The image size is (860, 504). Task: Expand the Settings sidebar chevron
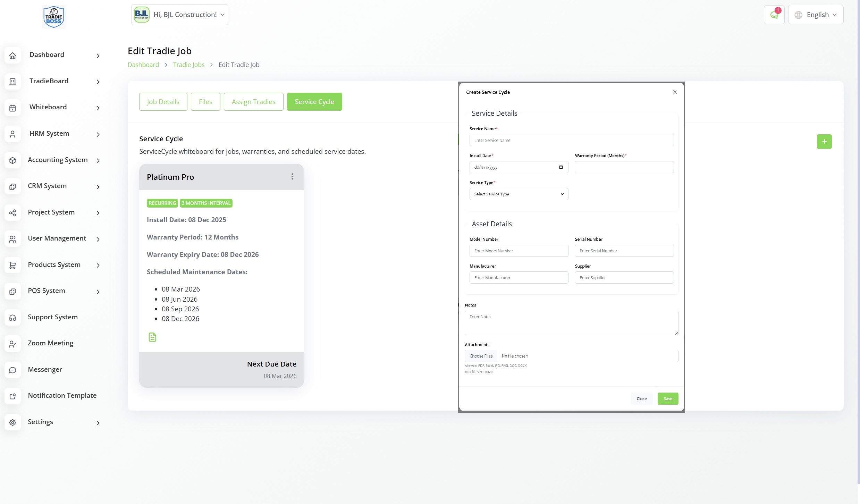tap(98, 423)
